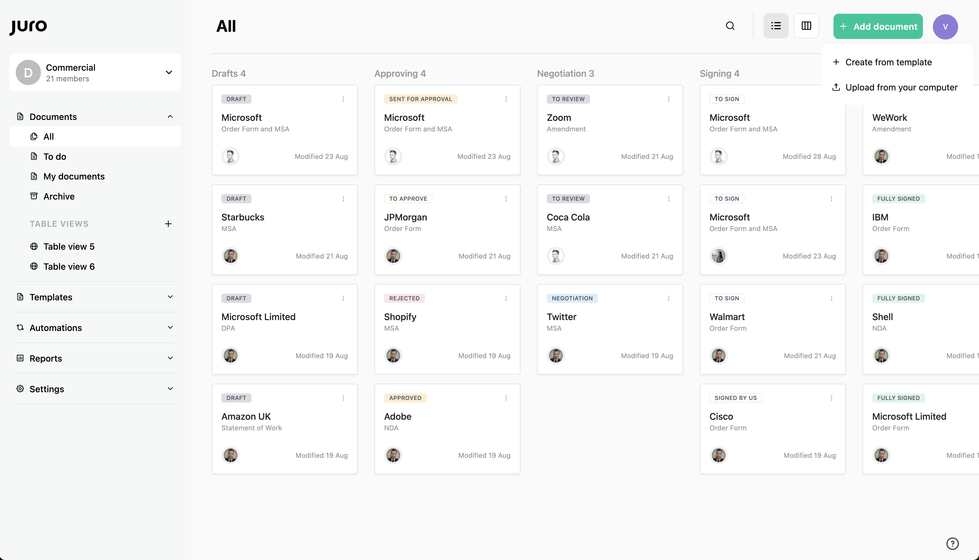
Task: Click the search magnifier icon
Action: [730, 26]
